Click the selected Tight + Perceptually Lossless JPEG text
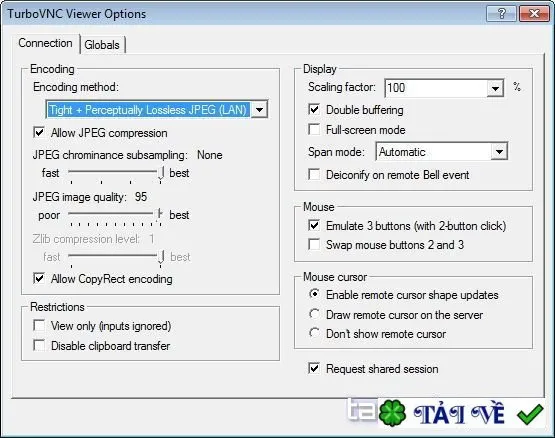The height and width of the screenshot is (438, 555). pos(148,110)
